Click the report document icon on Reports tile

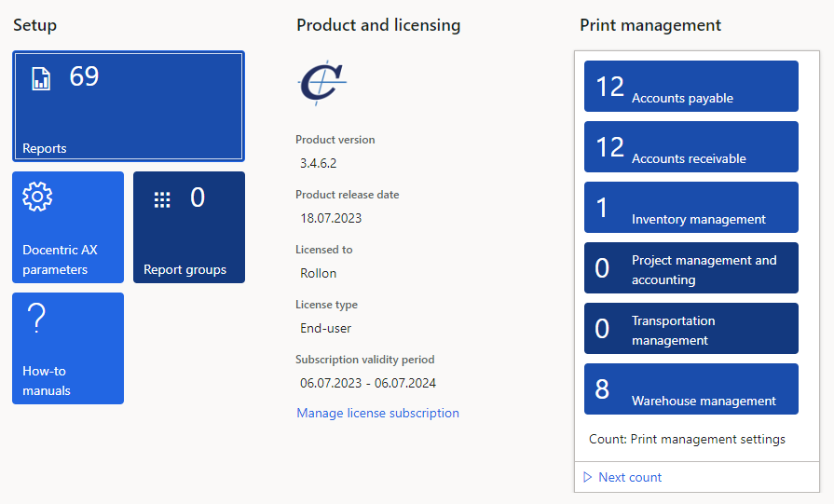point(41,78)
